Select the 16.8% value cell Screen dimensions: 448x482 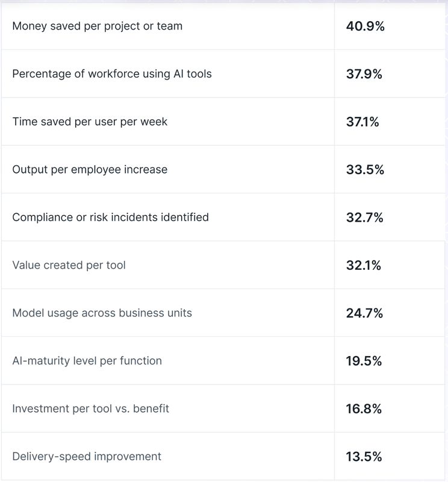point(364,408)
